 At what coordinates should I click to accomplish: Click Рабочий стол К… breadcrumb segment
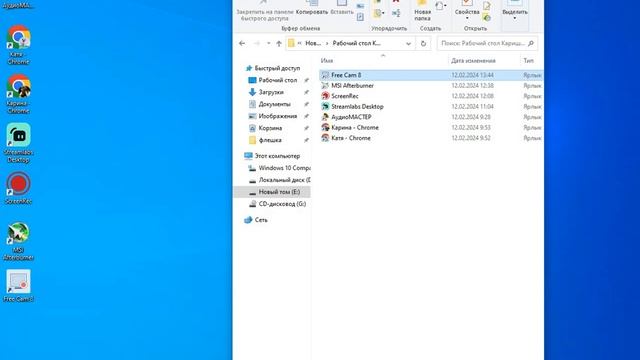coord(357,43)
